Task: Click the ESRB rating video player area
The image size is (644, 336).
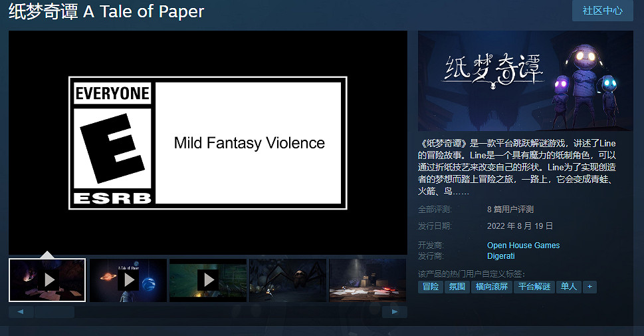Action: click(208, 142)
